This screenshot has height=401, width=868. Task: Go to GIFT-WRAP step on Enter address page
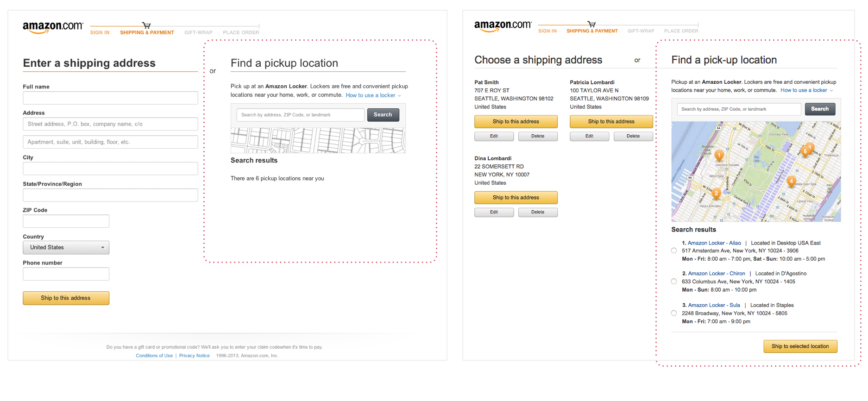click(198, 32)
